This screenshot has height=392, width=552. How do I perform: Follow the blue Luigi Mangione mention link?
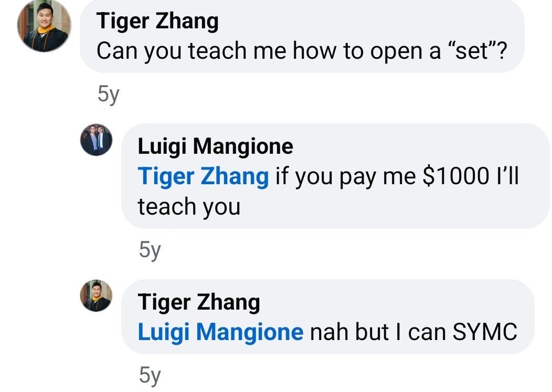pos(220,332)
